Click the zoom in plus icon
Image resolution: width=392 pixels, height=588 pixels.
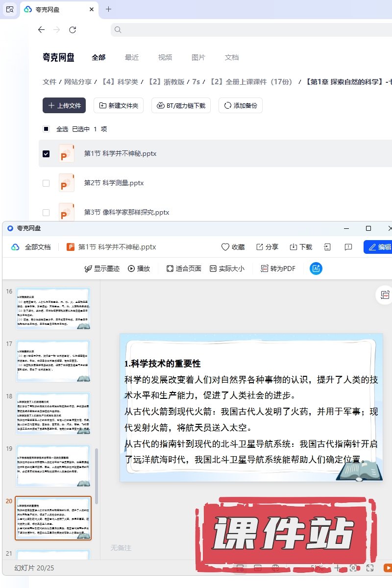click(x=337, y=568)
